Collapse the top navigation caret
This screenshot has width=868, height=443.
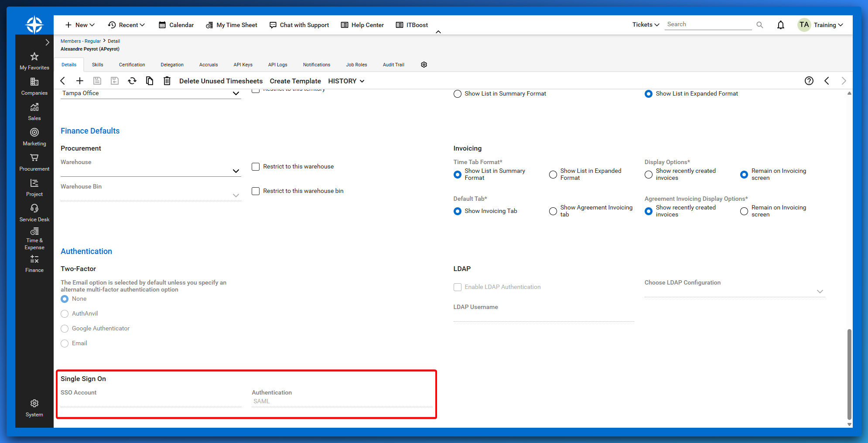tap(438, 32)
